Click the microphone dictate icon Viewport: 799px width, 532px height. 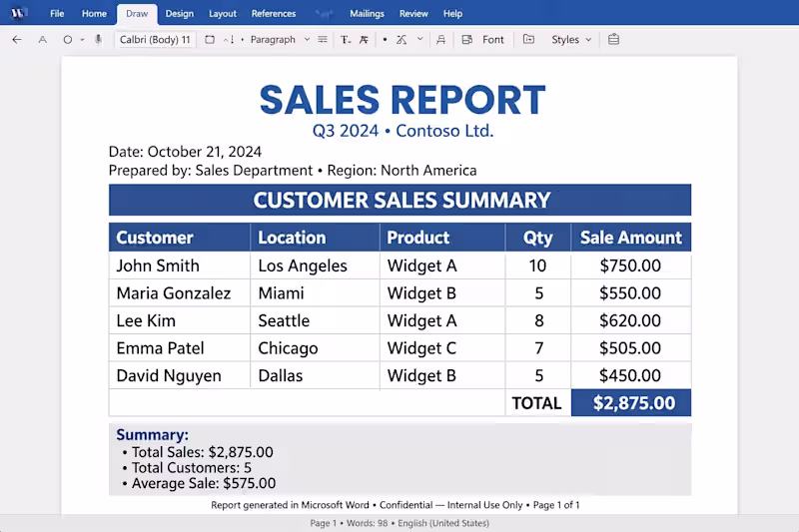98,40
